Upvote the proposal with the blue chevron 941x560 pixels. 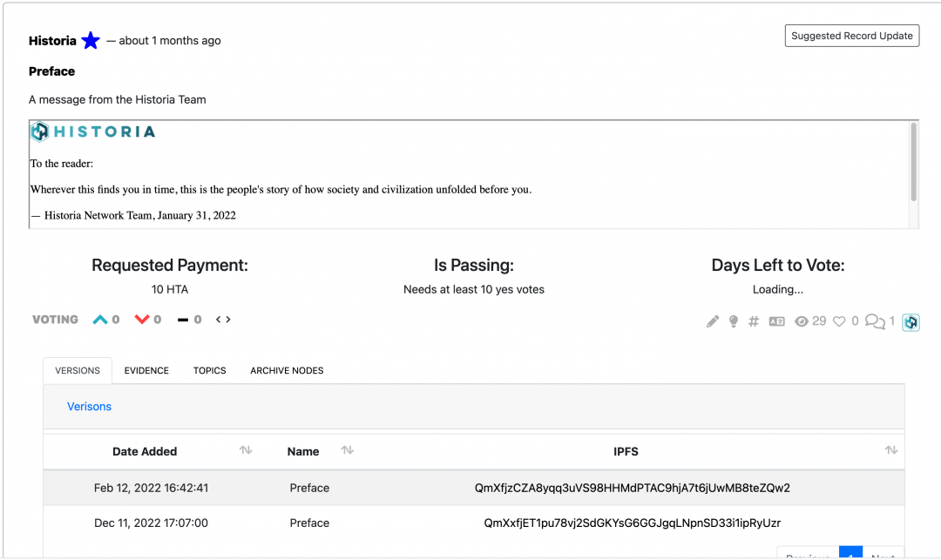[100, 320]
